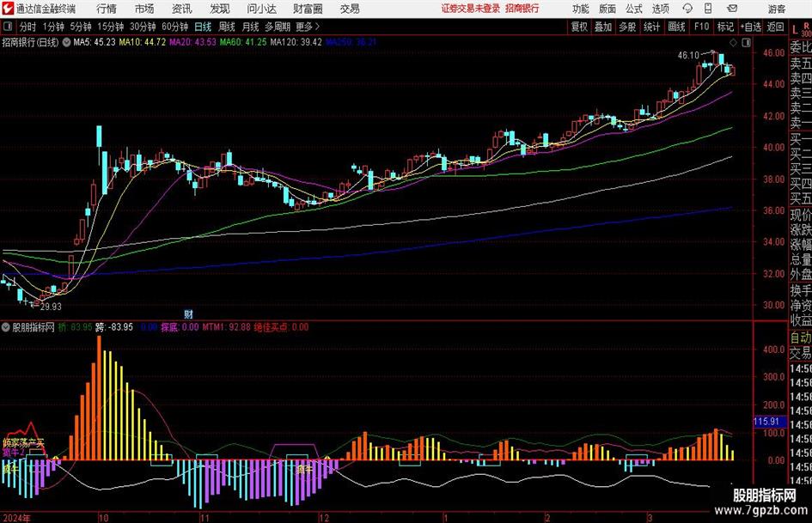Expand the 招商银行(日线) indicator dropdown arrow
Viewport: 812px width, 523px height.
tap(66, 42)
